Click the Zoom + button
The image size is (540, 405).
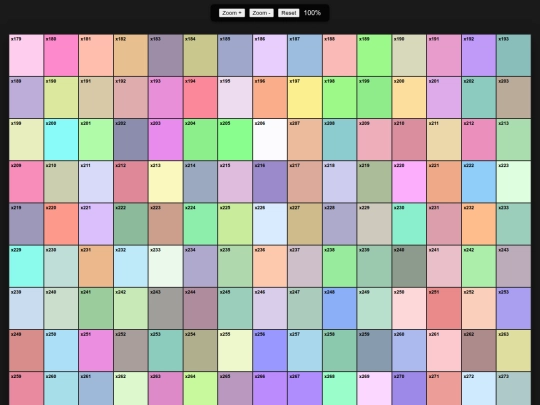(x=232, y=13)
